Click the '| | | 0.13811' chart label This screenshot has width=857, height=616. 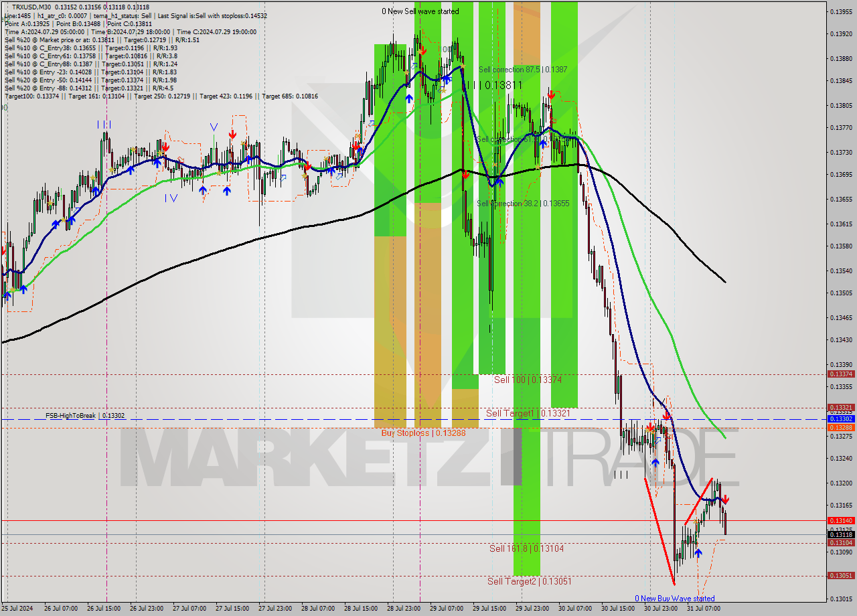tap(494, 85)
